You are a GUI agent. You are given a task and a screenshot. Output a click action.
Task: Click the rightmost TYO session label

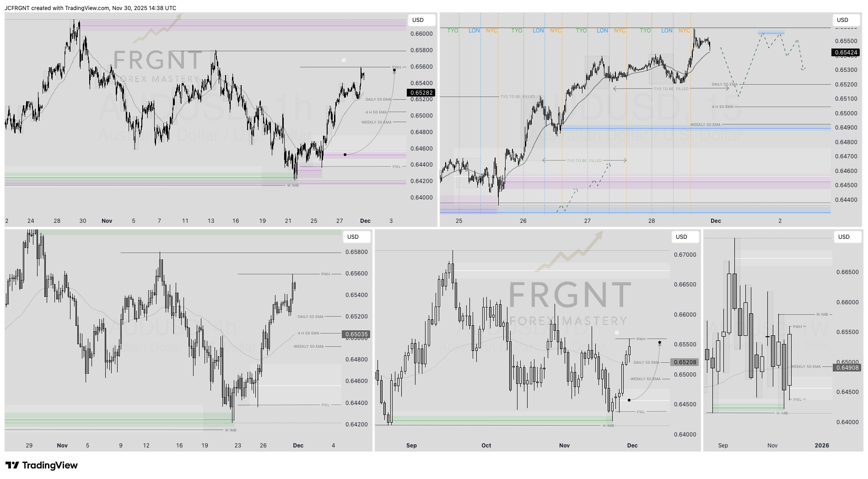point(645,31)
